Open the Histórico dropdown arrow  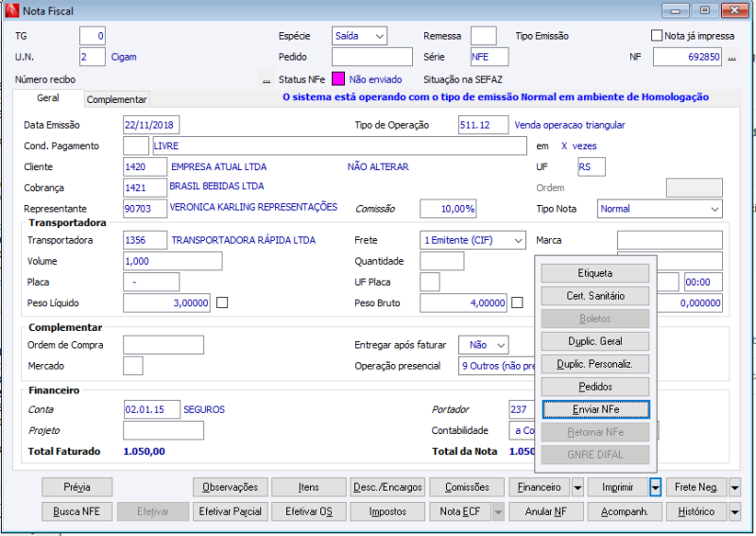(x=734, y=511)
